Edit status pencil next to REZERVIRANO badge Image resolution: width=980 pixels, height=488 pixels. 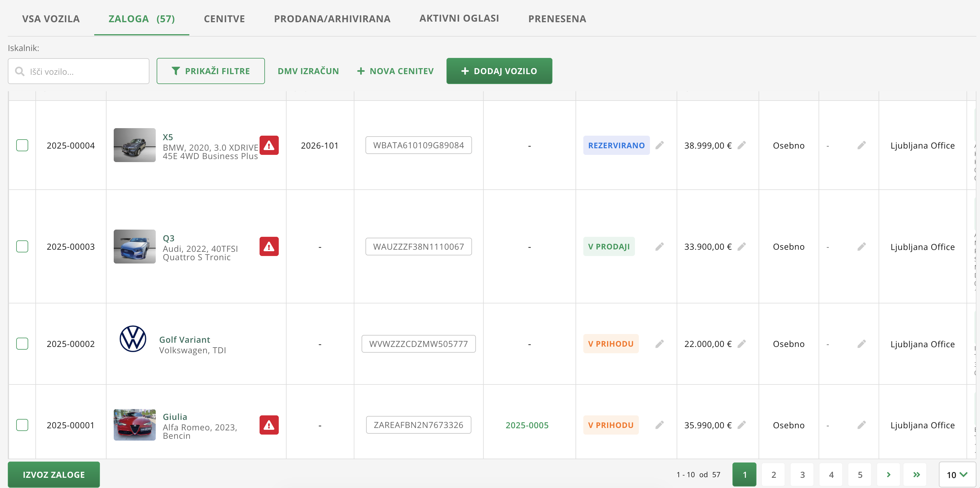[x=659, y=146]
